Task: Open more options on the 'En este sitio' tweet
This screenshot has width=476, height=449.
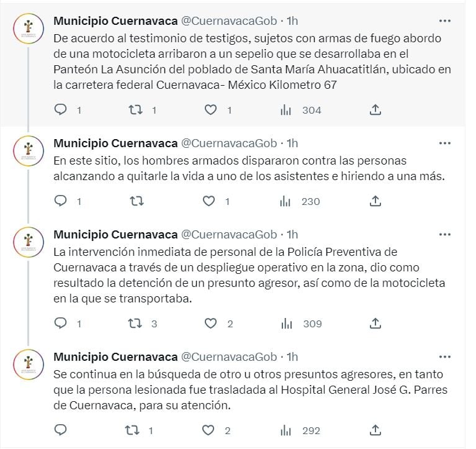Action: 444,143
